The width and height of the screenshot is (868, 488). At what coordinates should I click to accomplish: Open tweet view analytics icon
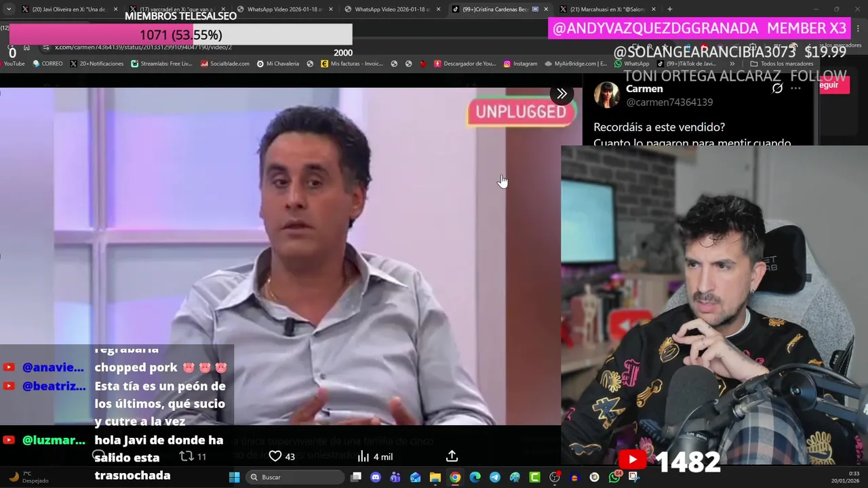pos(363,456)
